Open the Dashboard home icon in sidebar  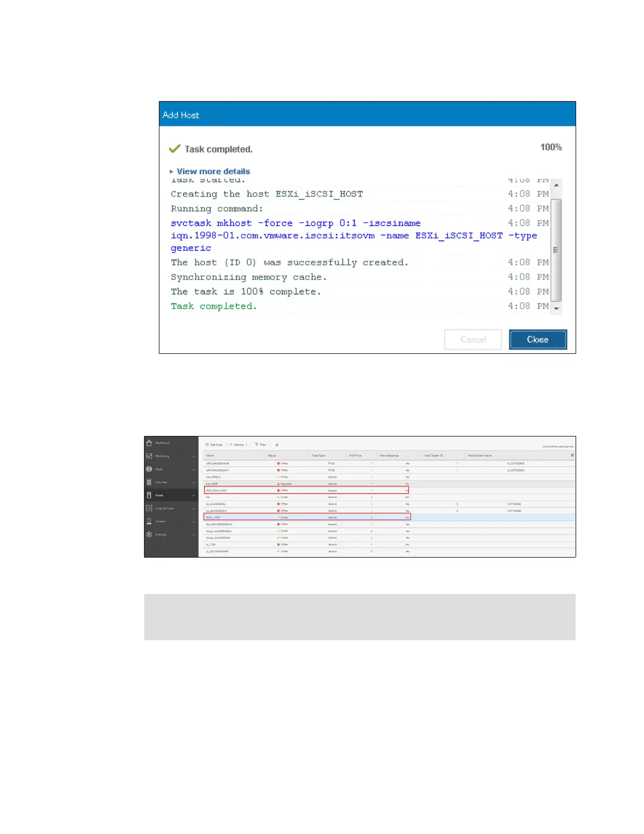(149, 443)
